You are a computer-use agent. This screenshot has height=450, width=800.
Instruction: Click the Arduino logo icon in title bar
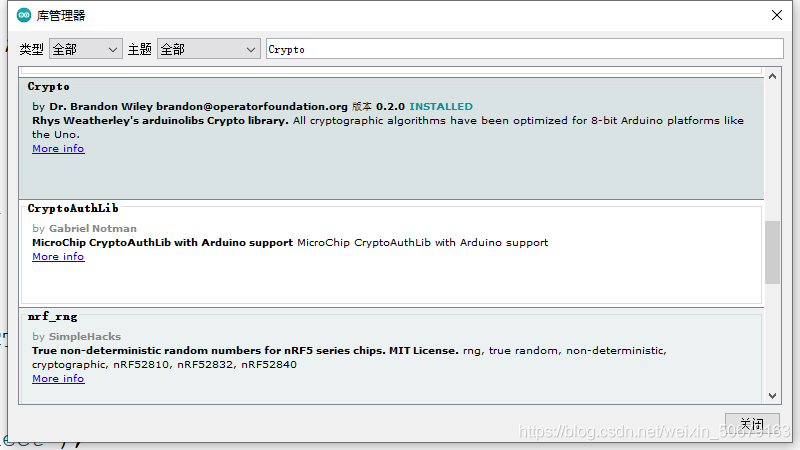coord(24,15)
